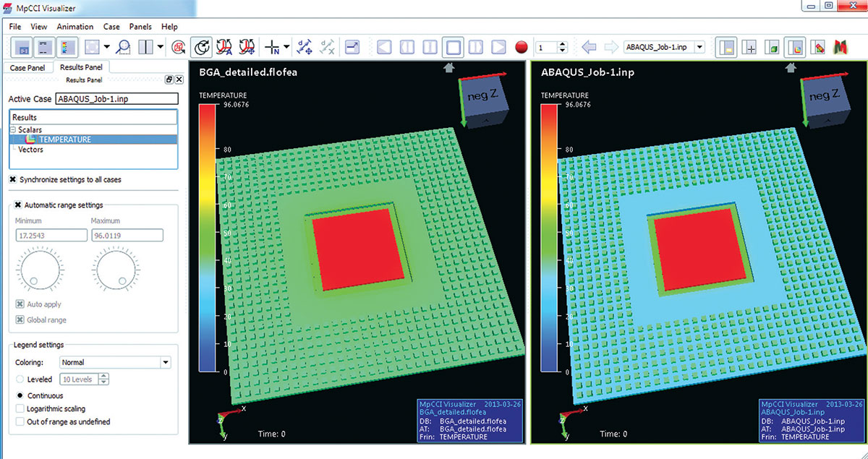Select the zoom magnifier tool
The height and width of the screenshot is (459, 868).
click(124, 48)
